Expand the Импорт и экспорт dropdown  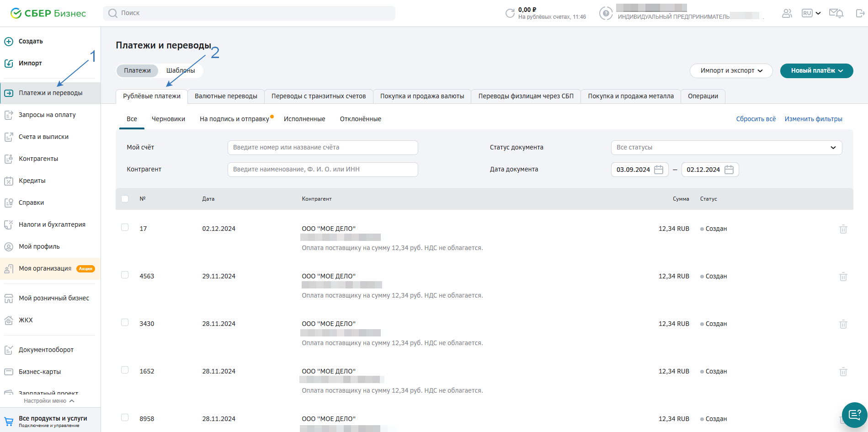[731, 71]
